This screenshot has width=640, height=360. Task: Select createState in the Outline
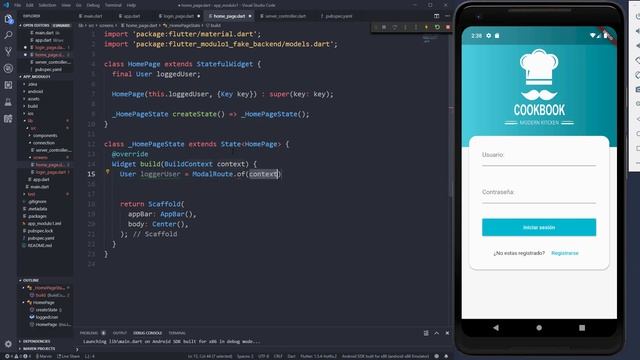click(x=46, y=310)
